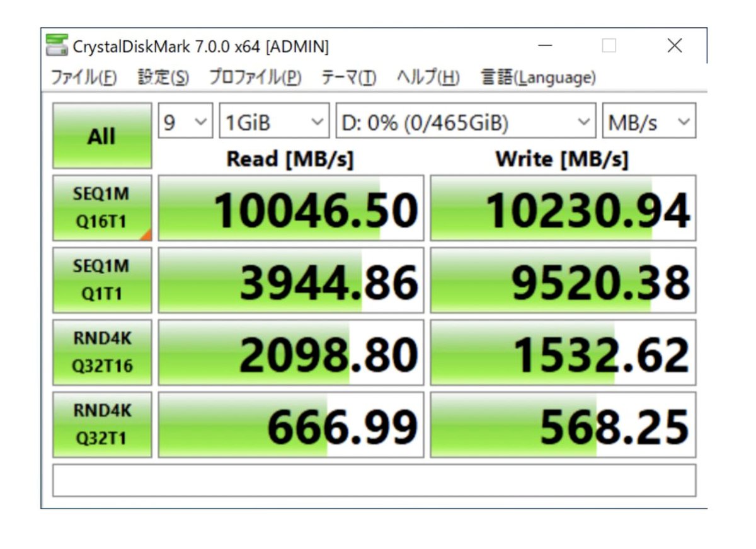Open the 言語(Language) menu
Screen dimensions: 756x549
(538, 78)
